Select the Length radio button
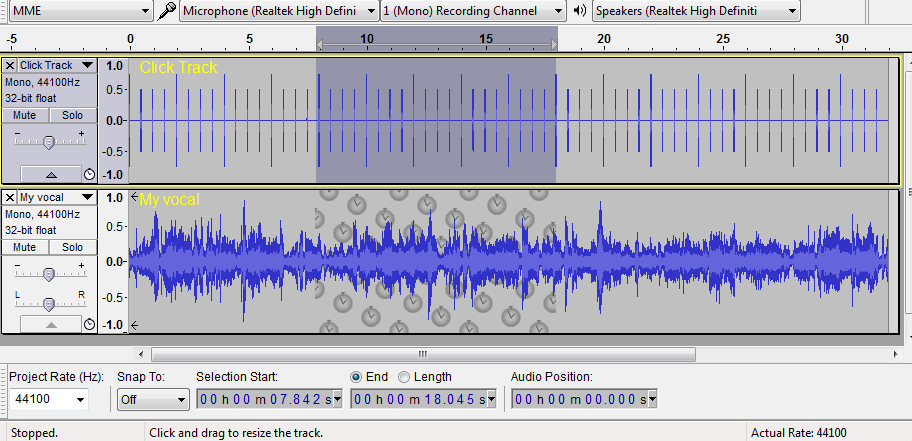 click(404, 377)
